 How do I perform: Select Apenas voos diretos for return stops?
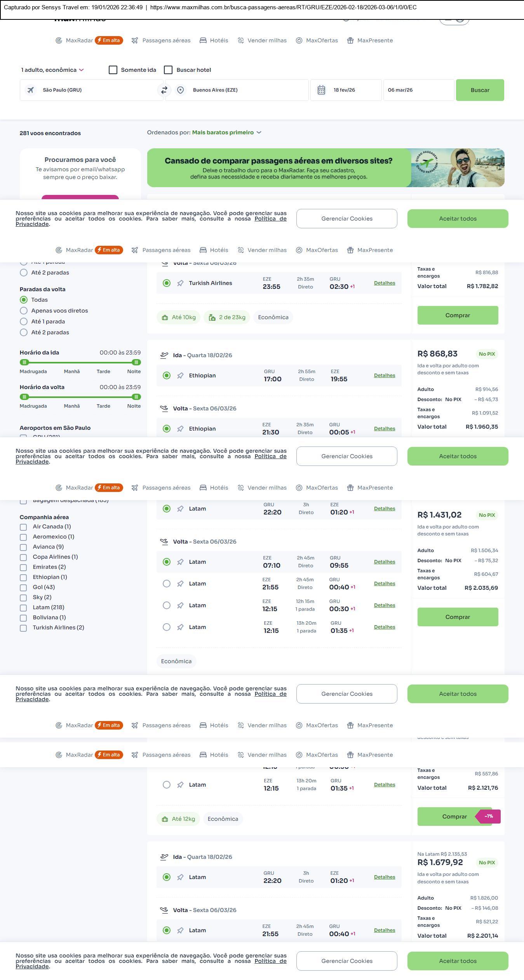[x=24, y=311]
